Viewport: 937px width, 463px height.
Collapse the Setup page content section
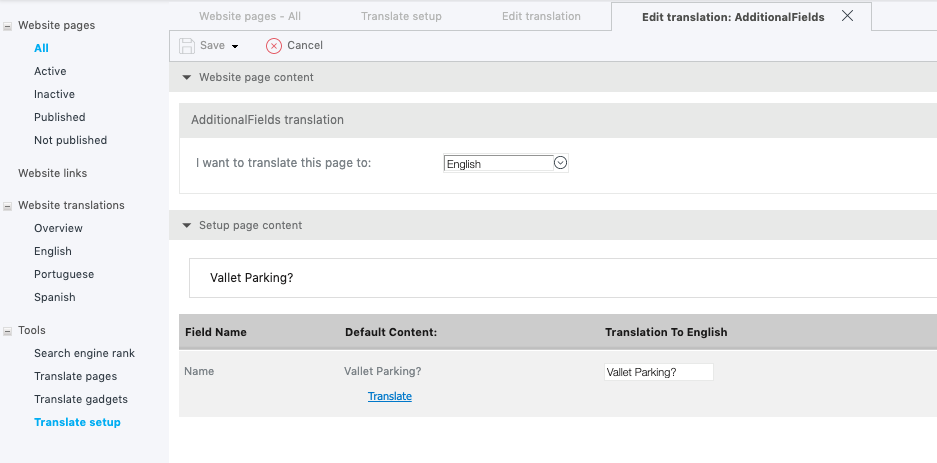186,225
